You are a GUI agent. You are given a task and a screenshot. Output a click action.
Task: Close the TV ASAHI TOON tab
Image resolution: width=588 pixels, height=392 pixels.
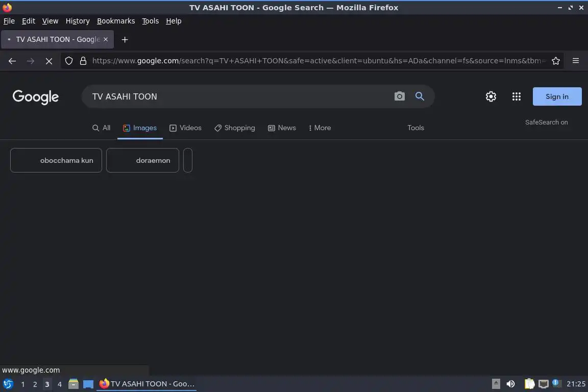point(106,39)
